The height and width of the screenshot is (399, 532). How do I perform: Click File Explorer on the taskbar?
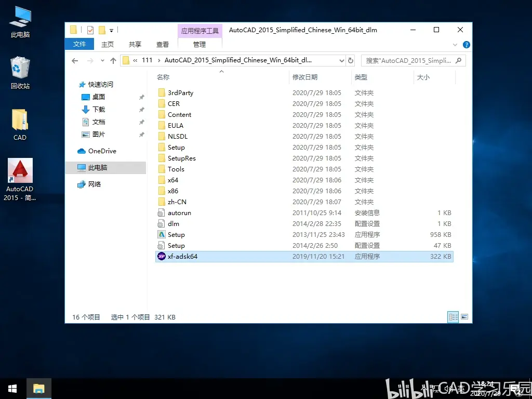39,389
